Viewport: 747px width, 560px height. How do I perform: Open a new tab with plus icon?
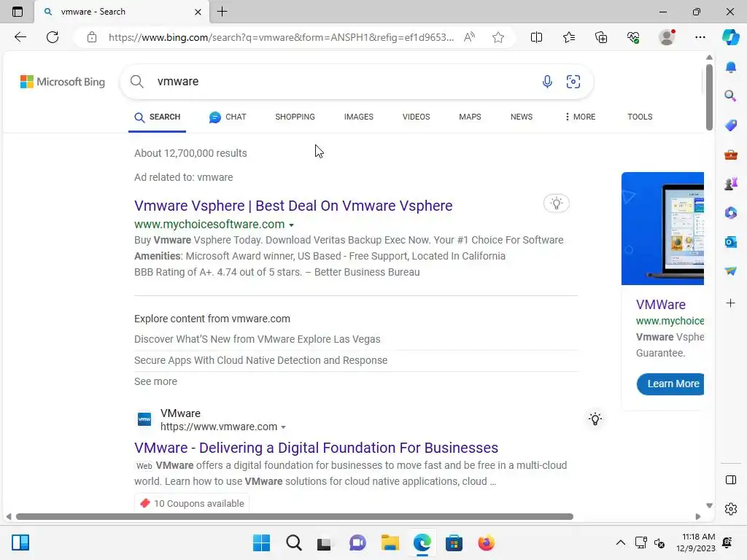222,12
